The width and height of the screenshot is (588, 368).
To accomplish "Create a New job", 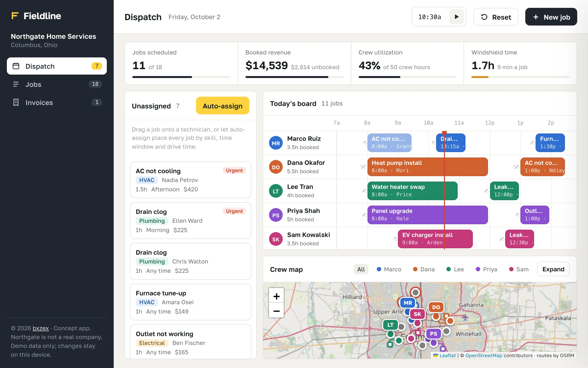I will [x=551, y=17].
